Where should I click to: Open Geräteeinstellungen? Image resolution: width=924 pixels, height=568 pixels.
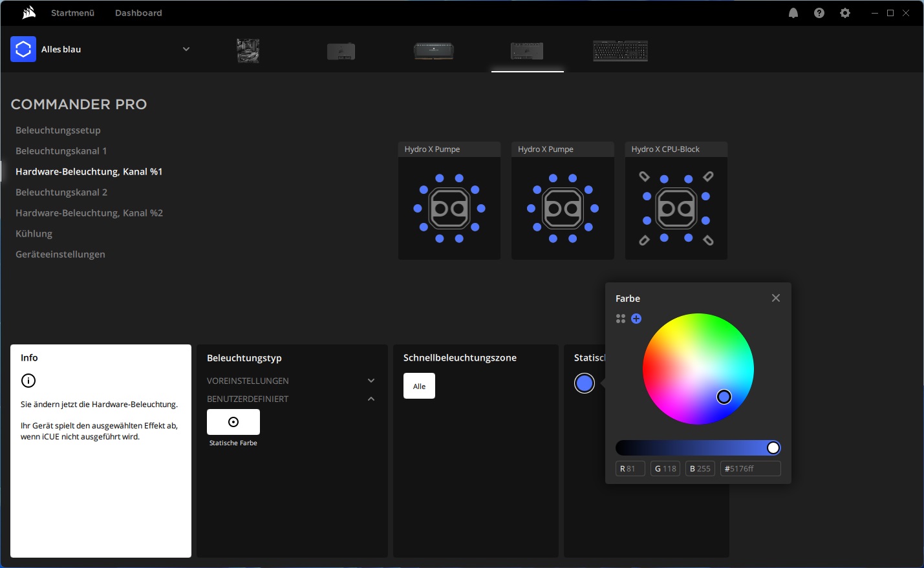click(x=60, y=254)
